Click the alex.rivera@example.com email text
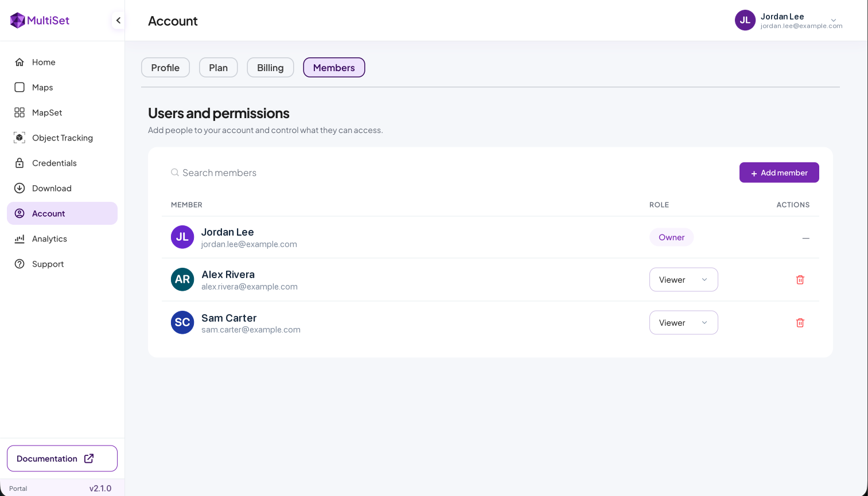 250,287
